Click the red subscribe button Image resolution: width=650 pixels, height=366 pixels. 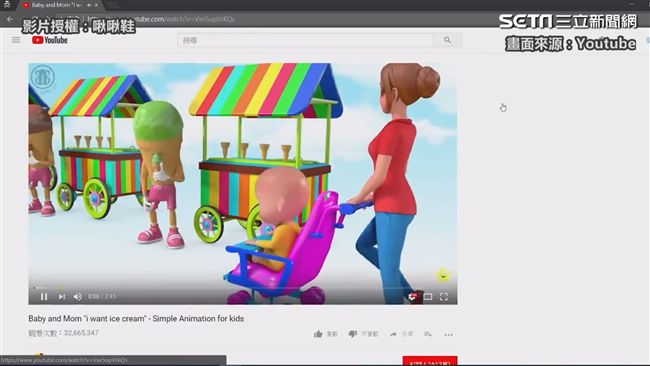click(x=430, y=361)
